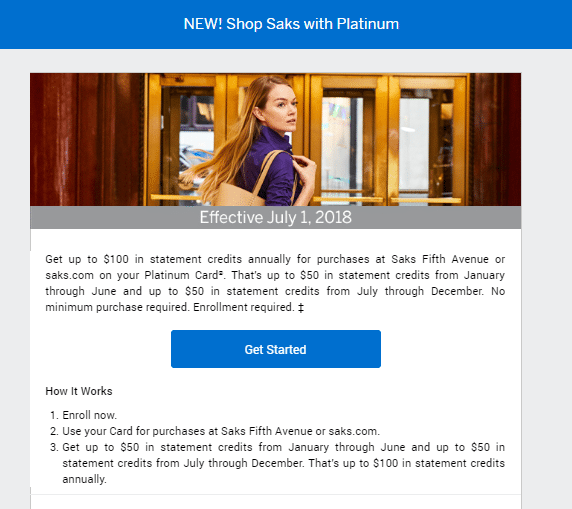Click the 'NEW! Shop Saks with Platinum' header

(291, 24)
